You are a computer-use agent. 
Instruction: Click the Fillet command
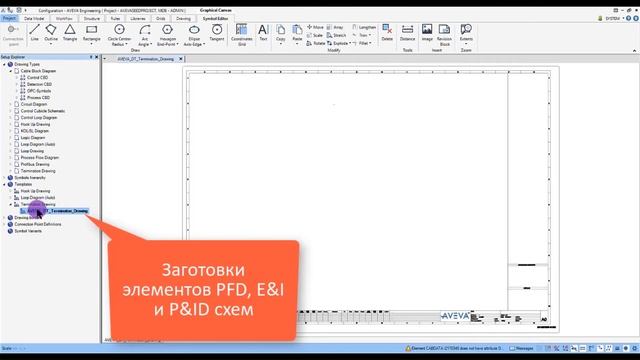[361, 43]
